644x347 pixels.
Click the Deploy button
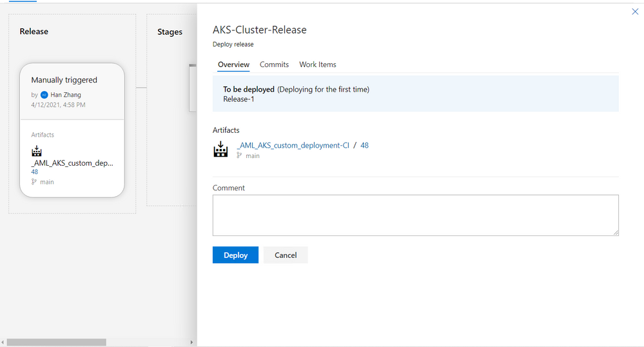pyautogui.click(x=235, y=255)
